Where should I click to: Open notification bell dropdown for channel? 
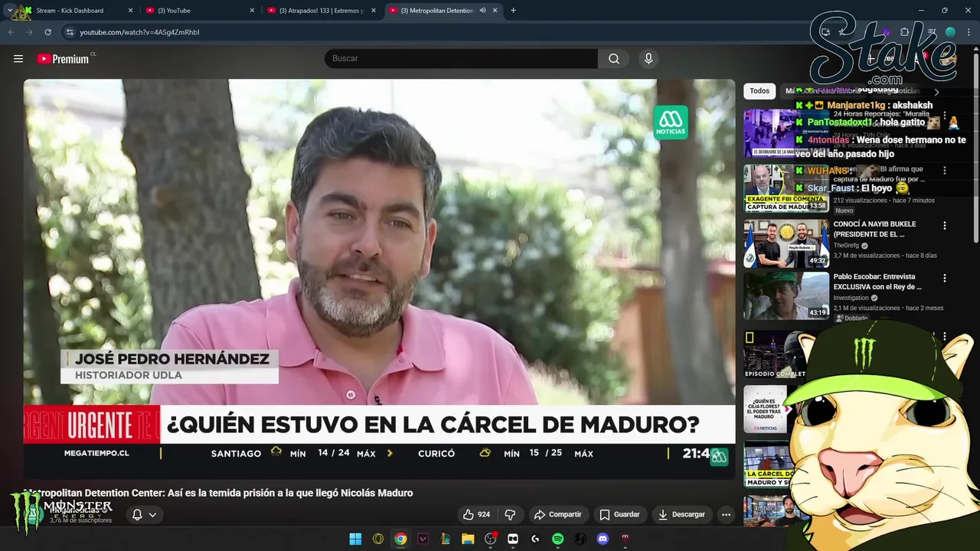click(144, 514)
